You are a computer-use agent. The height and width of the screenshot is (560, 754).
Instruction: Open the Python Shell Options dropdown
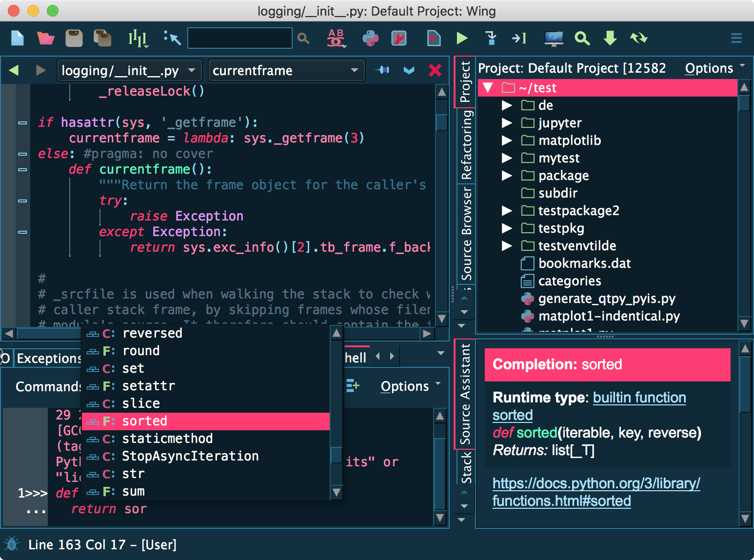pyautogui.click(x=411, y=386)
